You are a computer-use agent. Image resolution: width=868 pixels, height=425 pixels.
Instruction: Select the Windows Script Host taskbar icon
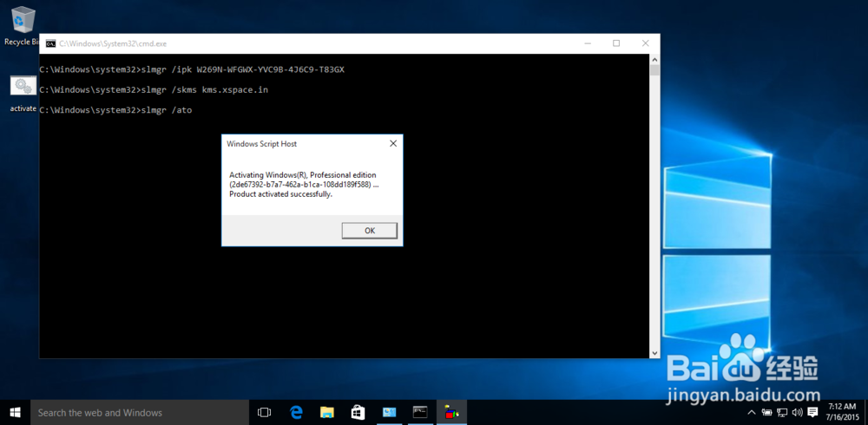[451, 412]
